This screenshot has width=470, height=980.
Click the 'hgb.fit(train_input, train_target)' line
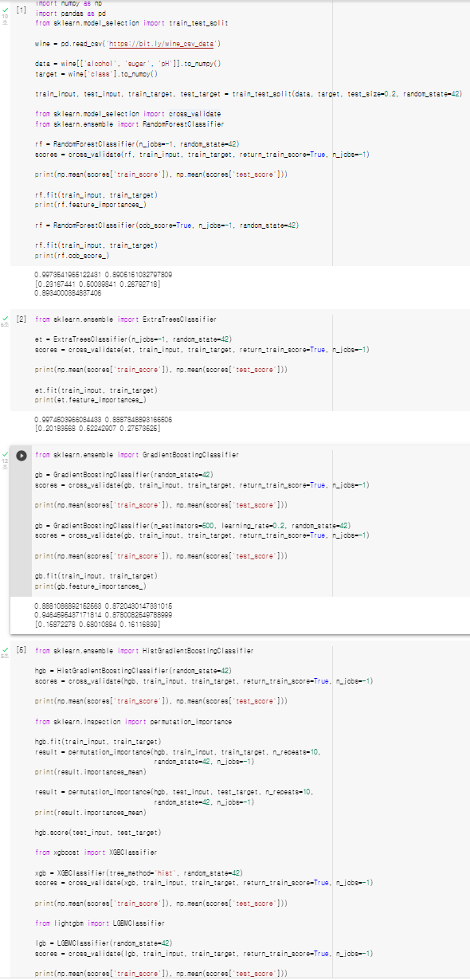click(99, 742)
